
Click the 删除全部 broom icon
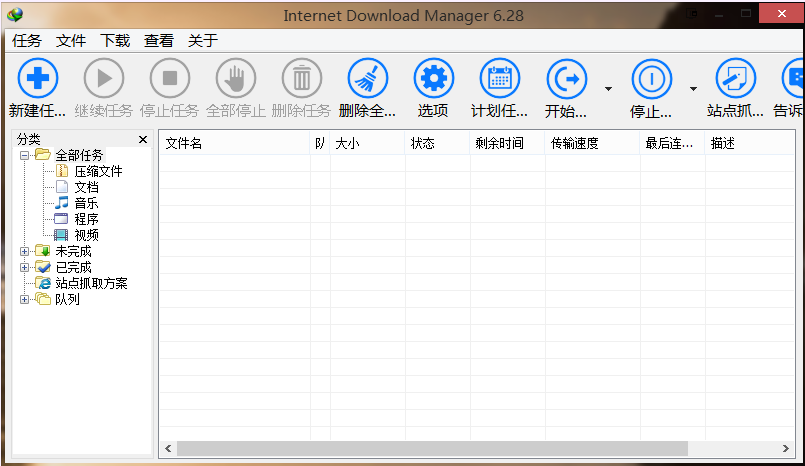tap(368, 78)
